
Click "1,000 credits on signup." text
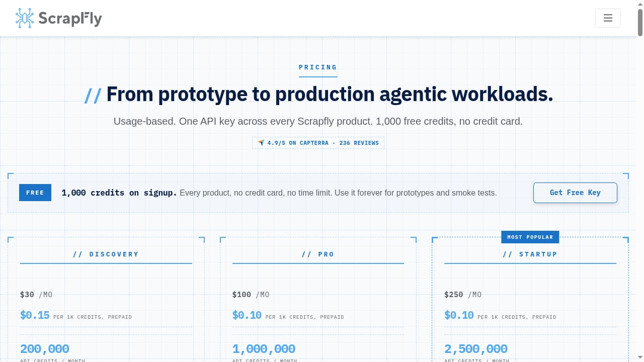pos(119,193)
